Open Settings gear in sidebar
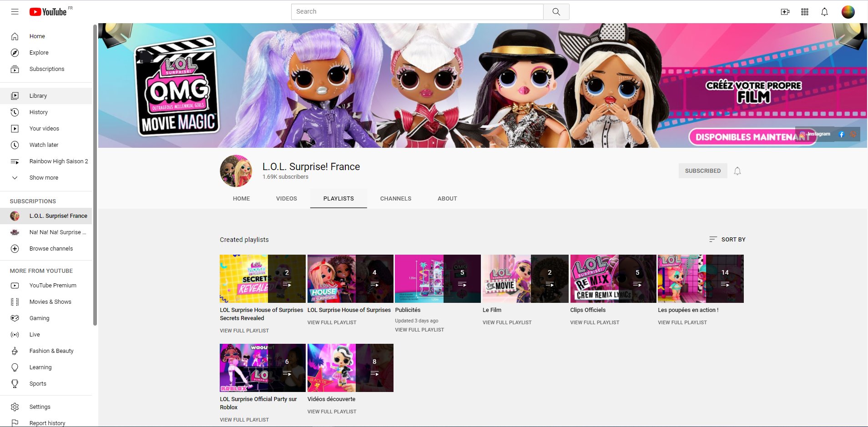868x427 pixels. [15, 407]
